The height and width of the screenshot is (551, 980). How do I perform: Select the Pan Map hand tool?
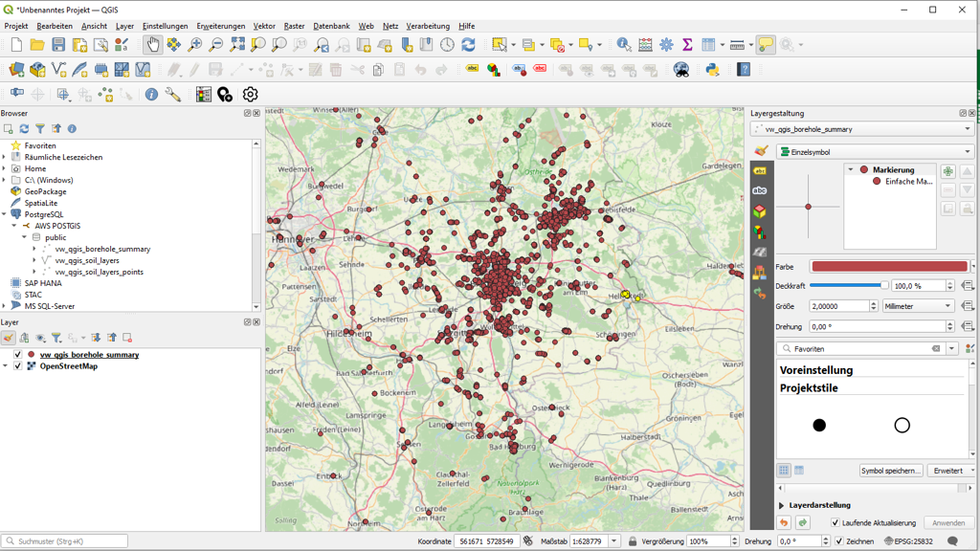pos(152,45)
